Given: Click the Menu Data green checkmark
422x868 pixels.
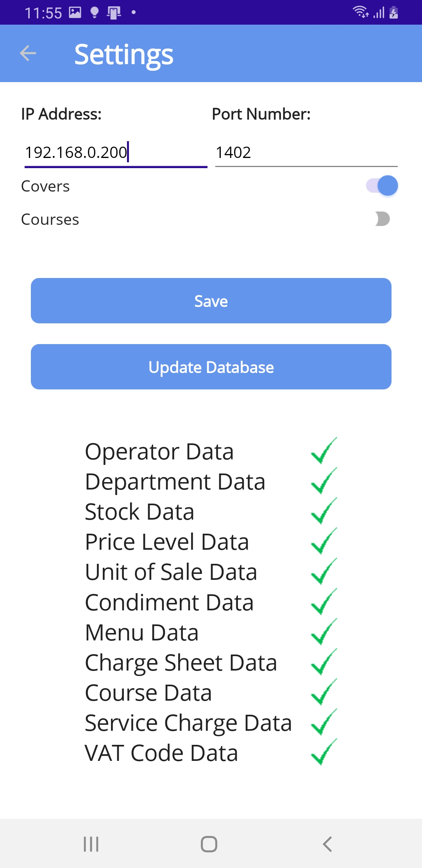Looking at the screenshot, I should (x=324, y=632).
